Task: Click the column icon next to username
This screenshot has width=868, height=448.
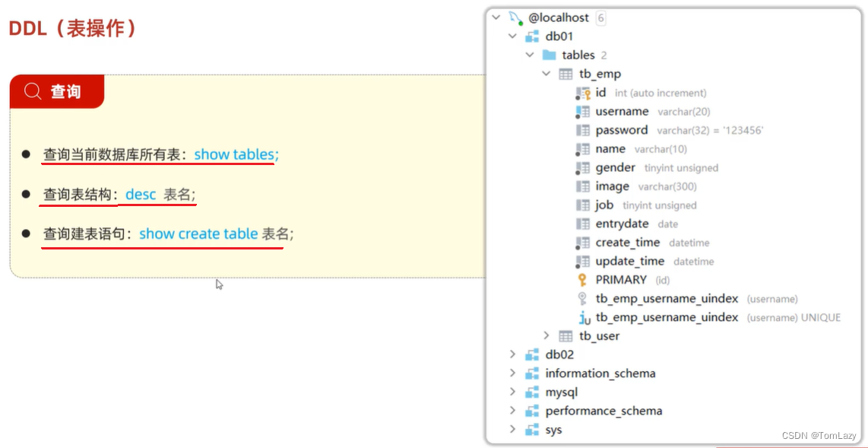Action: coord(583,111)
